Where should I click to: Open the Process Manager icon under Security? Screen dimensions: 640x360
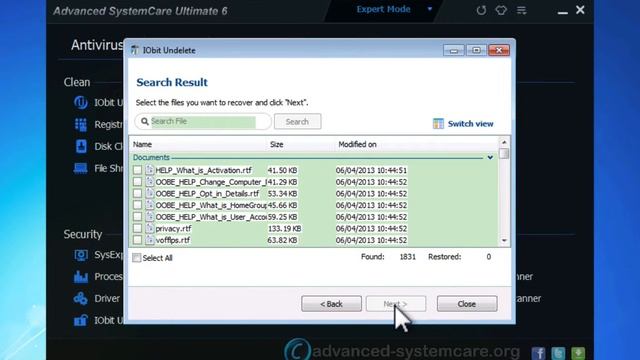coord(81,277)
